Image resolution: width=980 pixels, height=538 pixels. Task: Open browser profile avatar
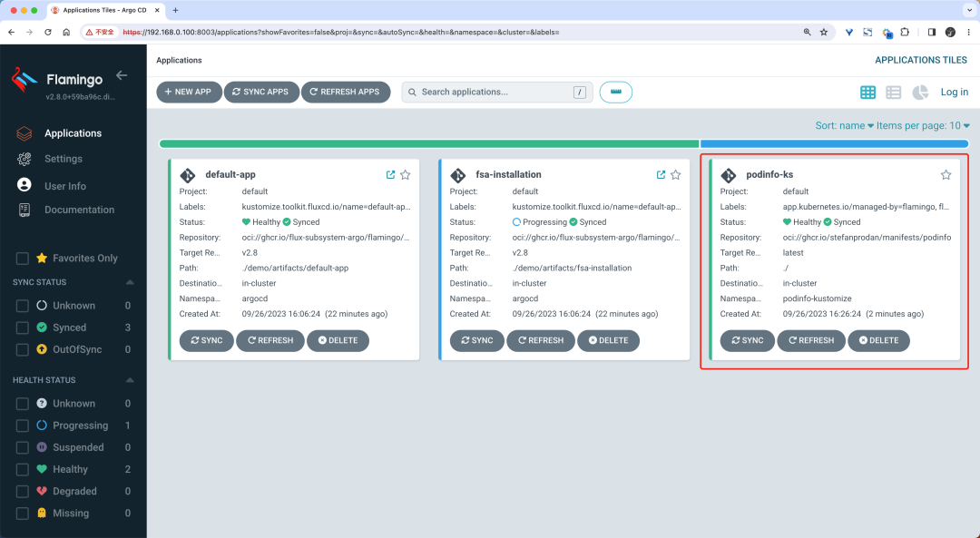coord(950,32)
